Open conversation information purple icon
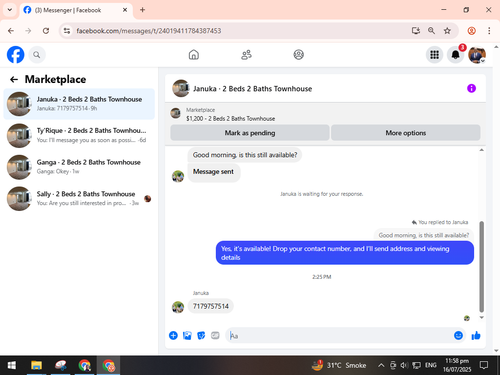Screen dimensions: 500x375 pos(471,88)
